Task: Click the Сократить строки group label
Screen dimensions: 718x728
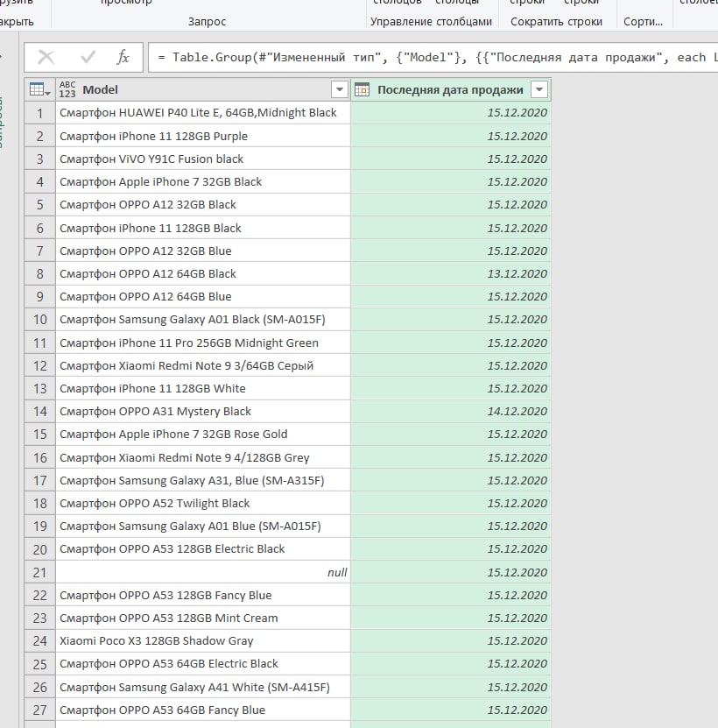Action: 556,22
